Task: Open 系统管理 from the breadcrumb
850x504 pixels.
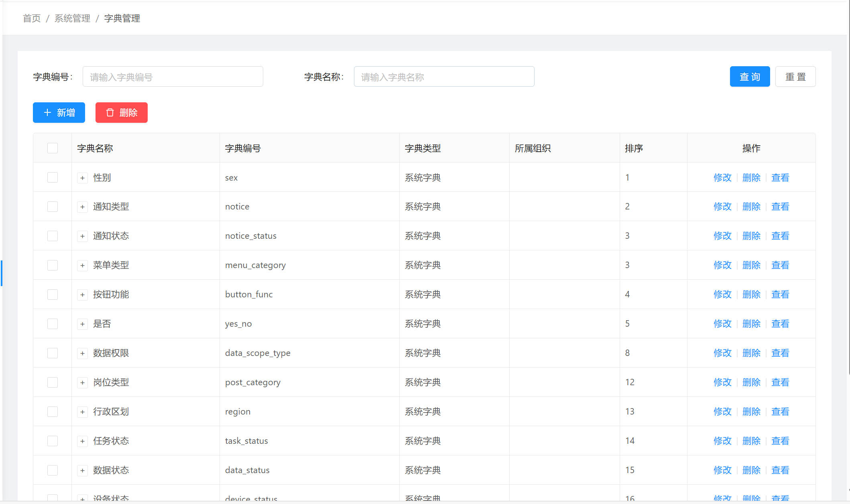Action: coord(72,18)
